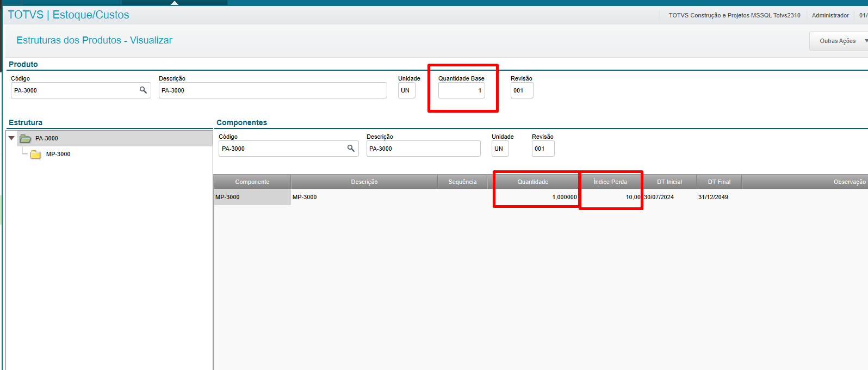Image resolution: width=868 pixels, height=370 pixels.
Task: Click the Componentes Unidade field
Action: click(x=500, y=149)
